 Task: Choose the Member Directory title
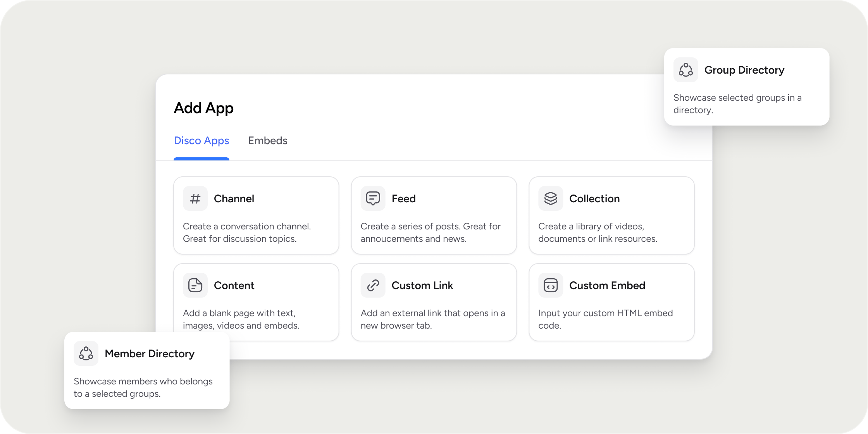[x=150, y=353]
